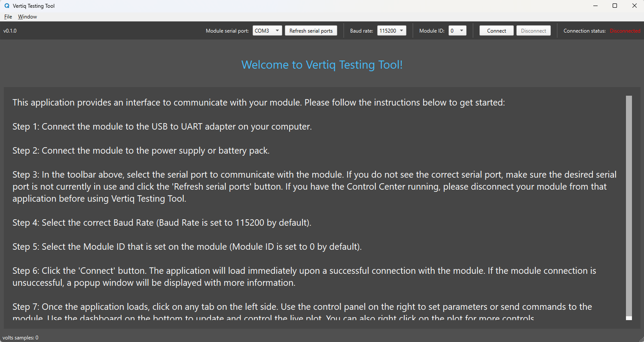Image resolution: width=644 pixels, height=342 pixels.
Task: Expand the module serial port dropdown showing COM3
Action: click(267, 30)
